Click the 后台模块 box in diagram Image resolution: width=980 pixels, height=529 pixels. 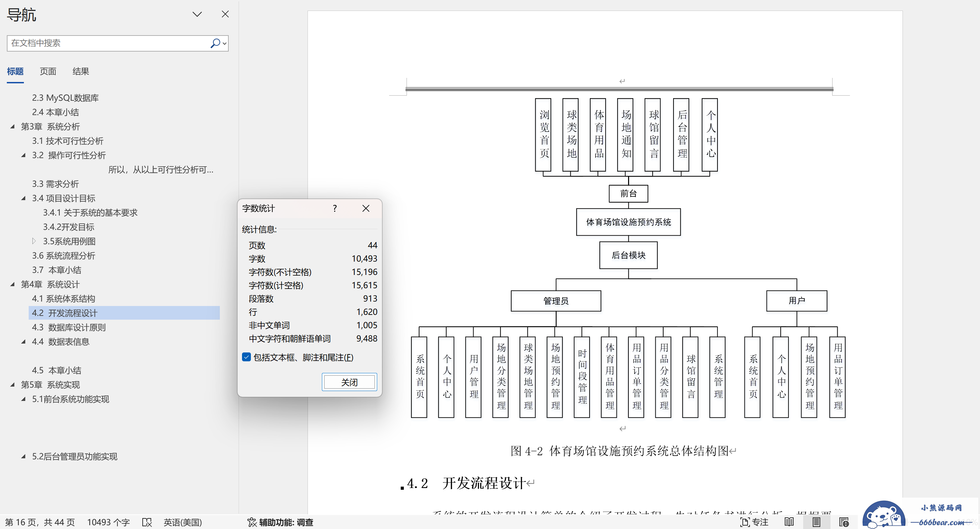coord(628,255)
